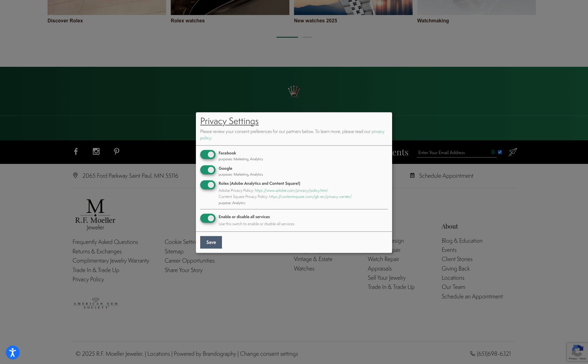Click the Rolex crown logo

[294, 91]
